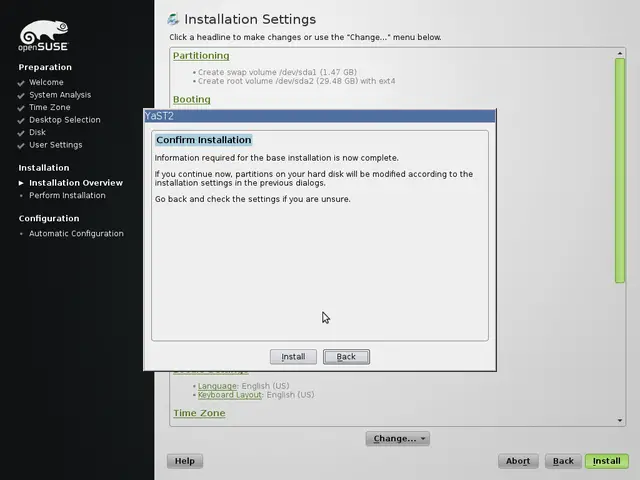
Task: Click the Installation Overview arrow marker
Action: point(21,183)
